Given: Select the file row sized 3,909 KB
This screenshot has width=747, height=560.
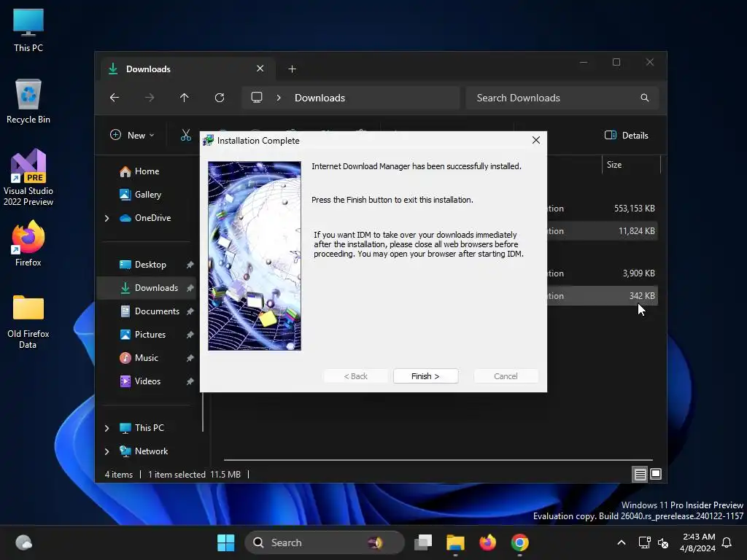Looking at the screenshot, I should [602, 273].
